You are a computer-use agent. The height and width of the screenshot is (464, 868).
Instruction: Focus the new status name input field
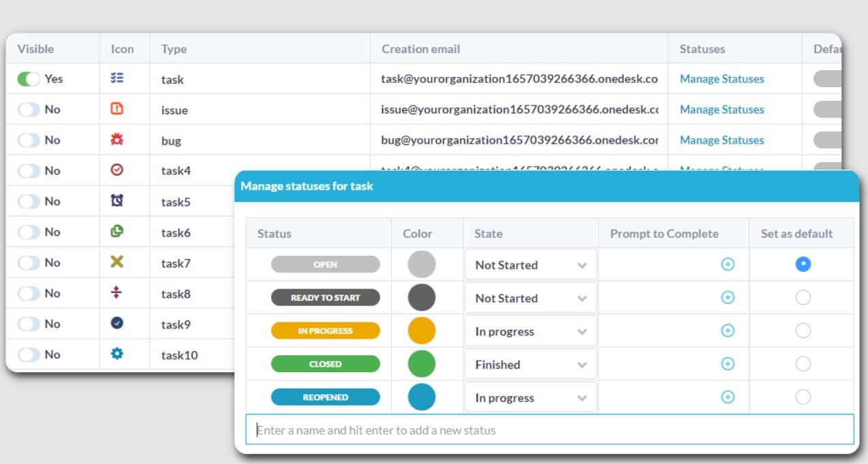pyautogui.click(x=549, y=430)
